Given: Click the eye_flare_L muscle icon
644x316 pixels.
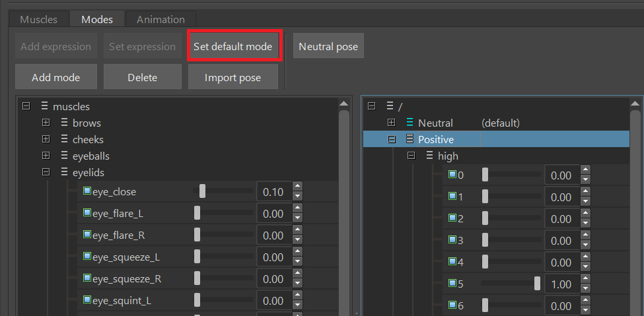Looking at the screenshot, I should click(87, 213).
